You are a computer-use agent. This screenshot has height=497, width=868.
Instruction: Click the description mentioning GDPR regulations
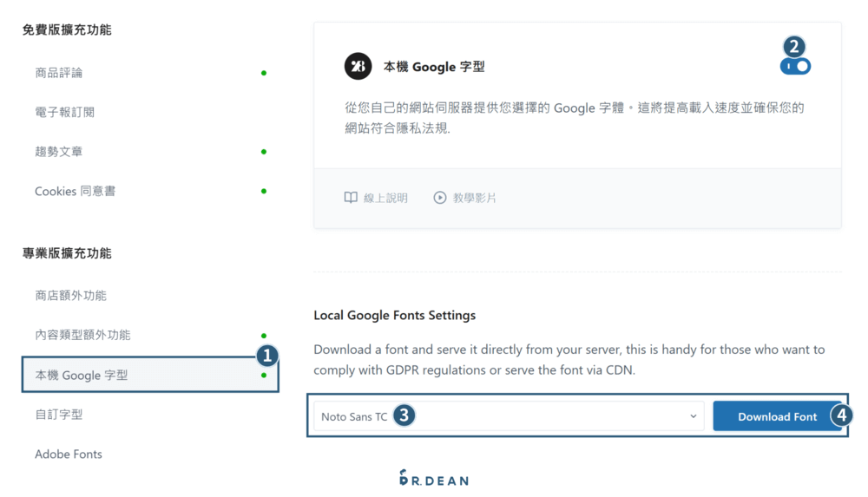[x=569, y=360]
